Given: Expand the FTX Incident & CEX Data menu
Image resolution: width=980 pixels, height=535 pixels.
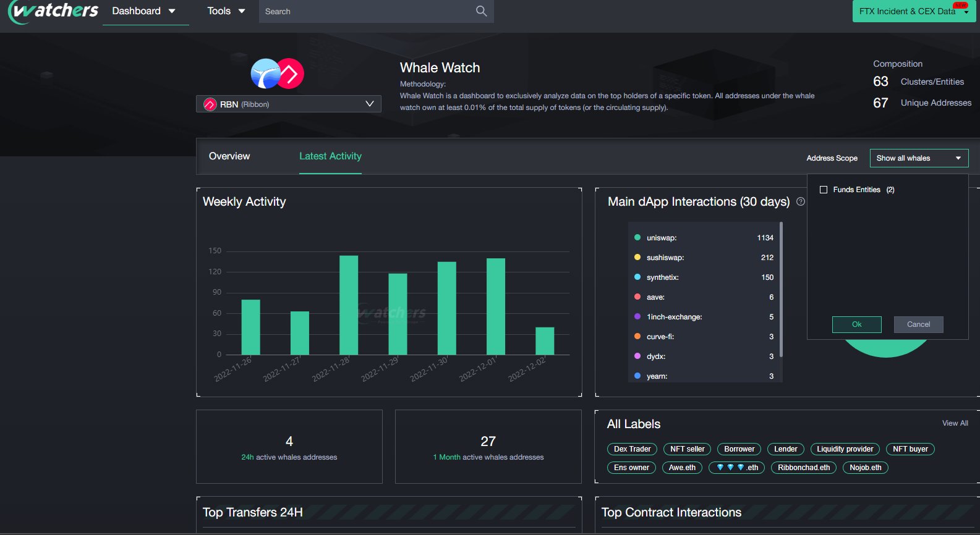Looking at the screenshot, I should tap(913, 11).
